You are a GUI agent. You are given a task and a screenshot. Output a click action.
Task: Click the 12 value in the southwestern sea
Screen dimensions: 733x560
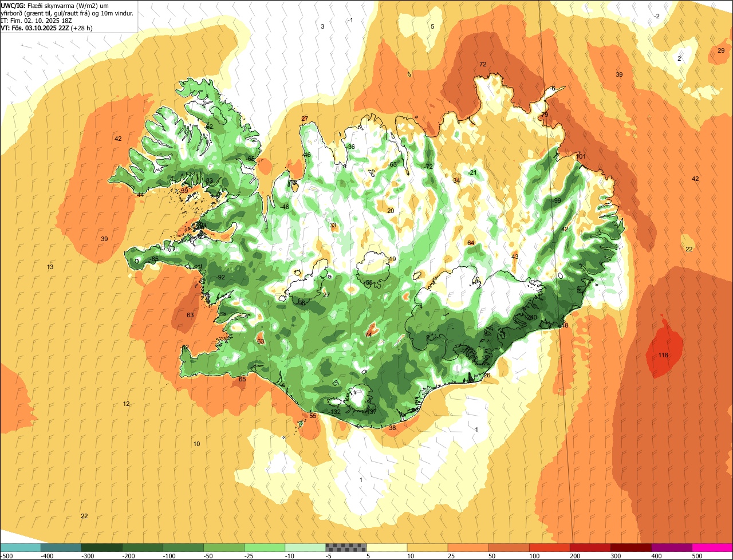126,404
